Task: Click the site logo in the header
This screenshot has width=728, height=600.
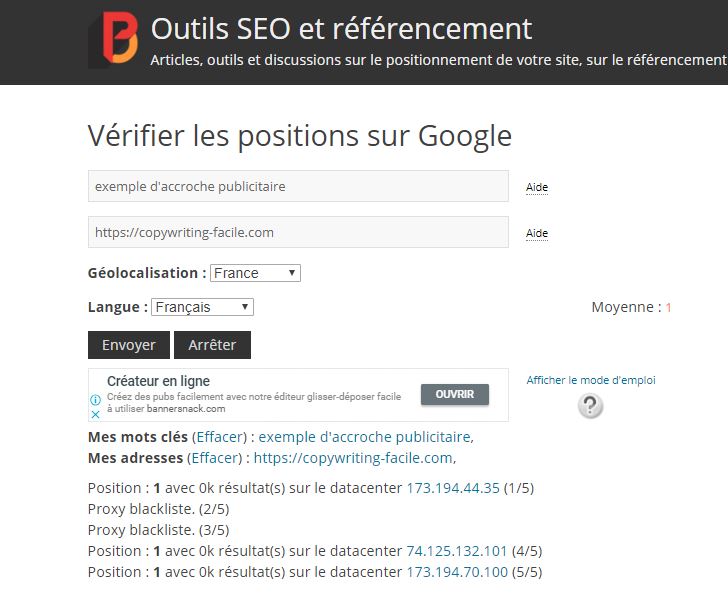Action: pyautogui.click(x=113, y=41)
